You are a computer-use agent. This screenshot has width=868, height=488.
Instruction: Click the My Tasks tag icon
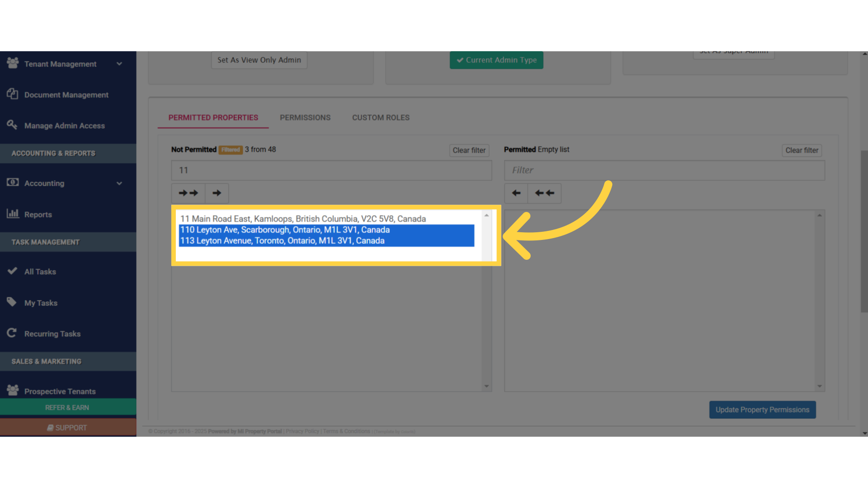click(12, 302)
